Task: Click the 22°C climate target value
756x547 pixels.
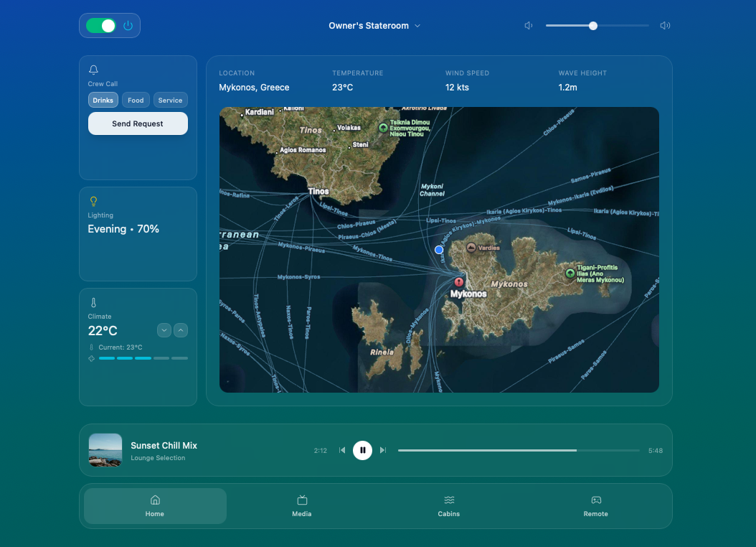Action: click(x=103, y=331)
